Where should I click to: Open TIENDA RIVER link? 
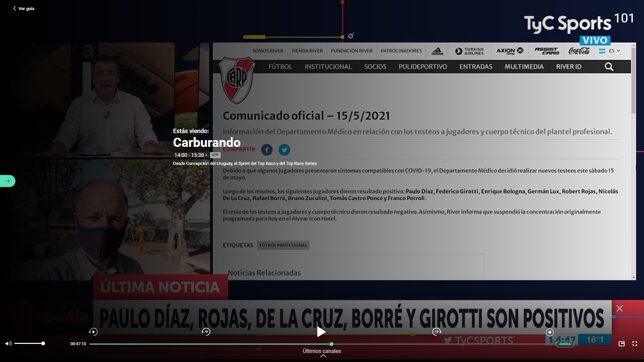[x=307, y=51]
